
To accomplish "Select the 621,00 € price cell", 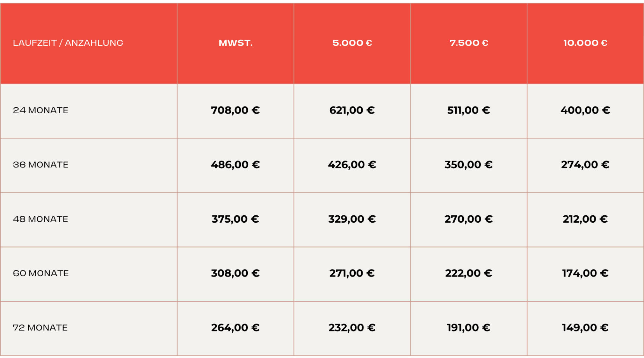I will [352, 110].
